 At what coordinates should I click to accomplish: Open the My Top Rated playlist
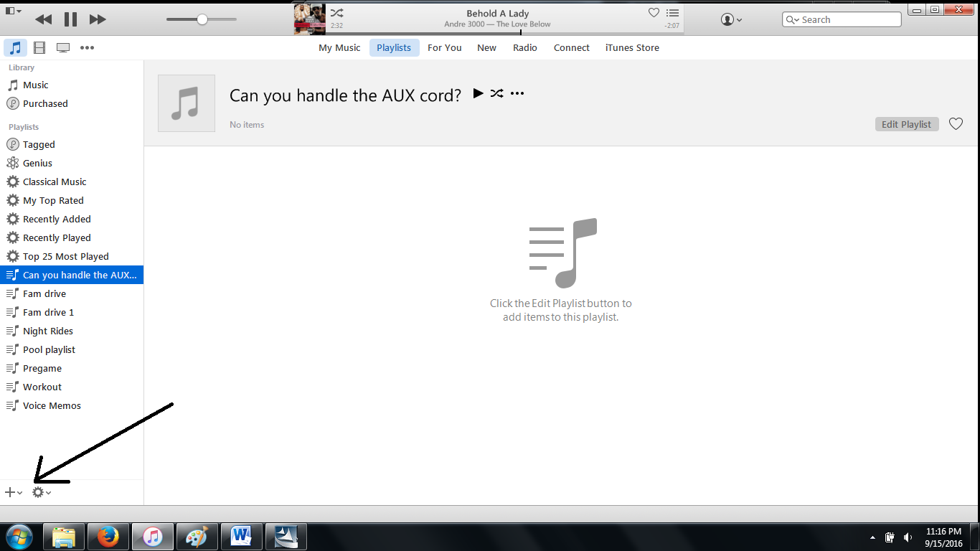click(x=72, y=200)
